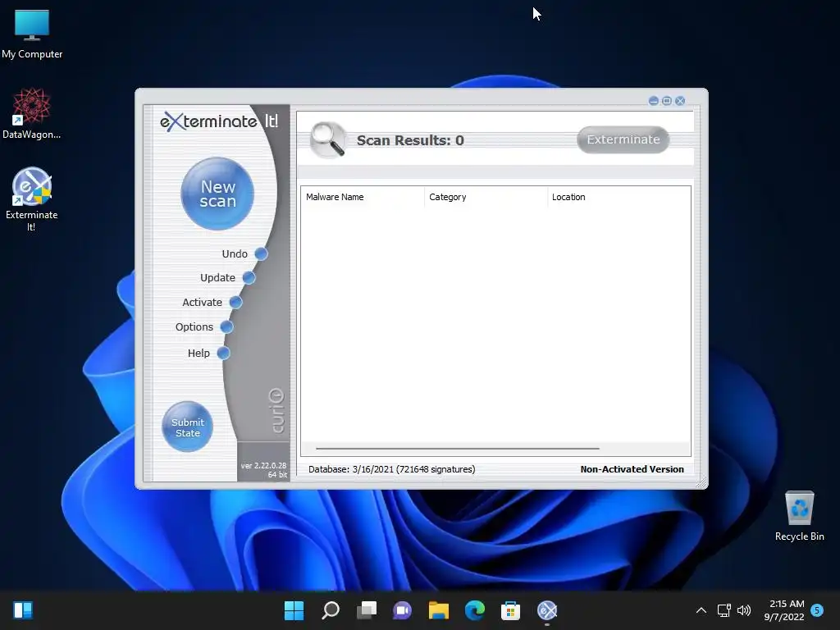The width and height of the screenshot is (840, 630).
Task: Open the Windows Start menu
Action: (x=294, y=610)
